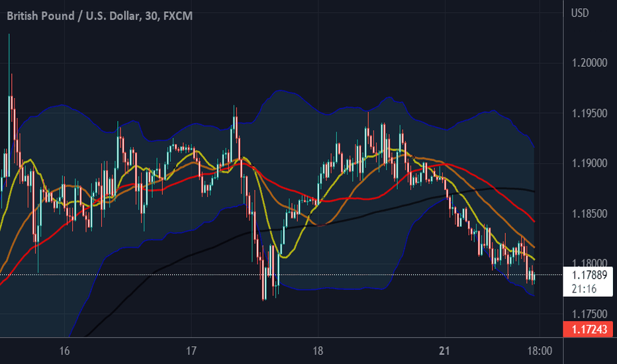Screen dimensions: 617x364
Task: Select the 1.19500 price axis label
Action: pyautogui.click(x=589, y=113)
